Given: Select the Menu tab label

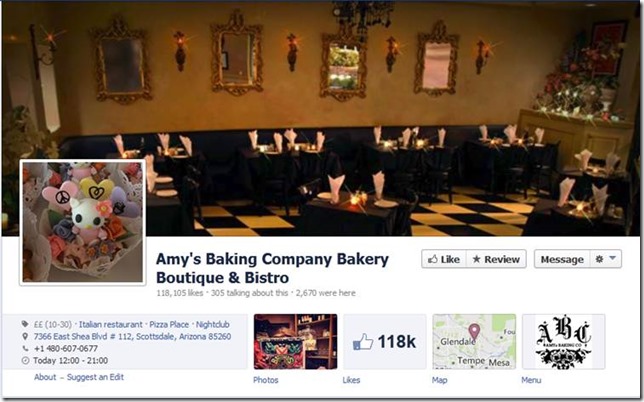Looking at the screenshot, I should [x=531, y=380].
